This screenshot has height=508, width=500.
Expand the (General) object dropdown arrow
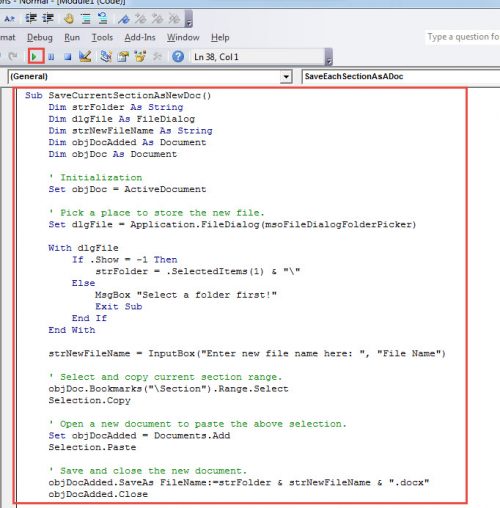[x=286, y=77]
